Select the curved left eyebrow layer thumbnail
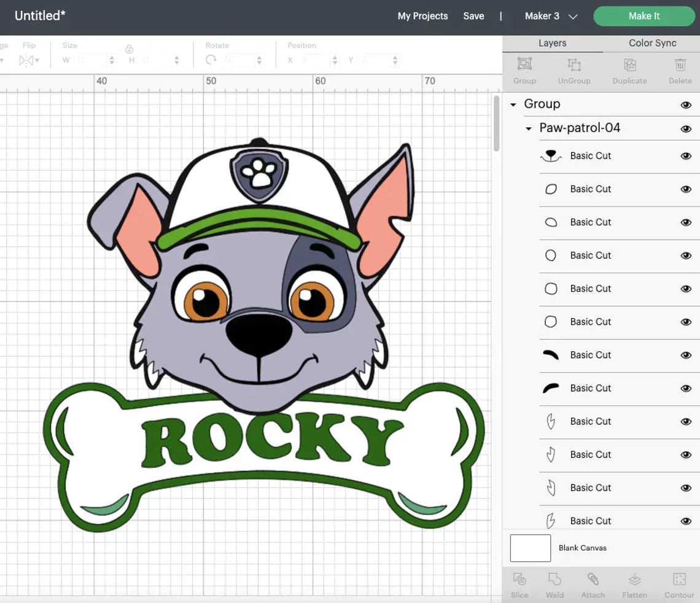 (x=550, y=388)
